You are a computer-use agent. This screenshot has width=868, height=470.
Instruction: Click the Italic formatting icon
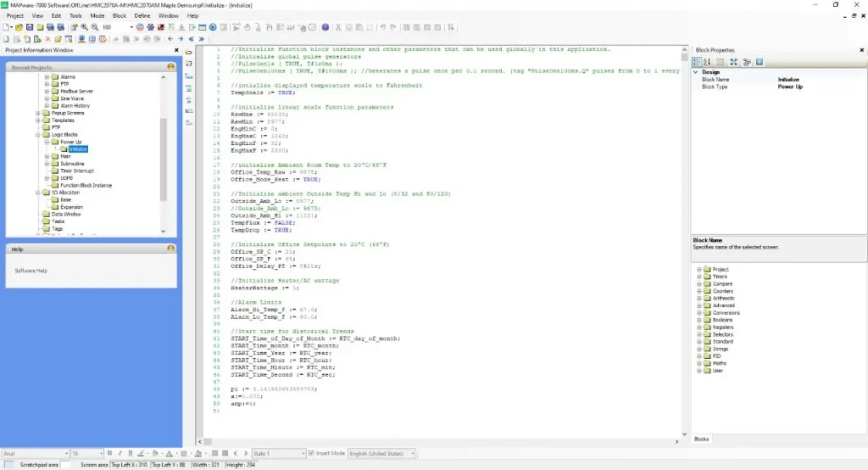point(120,453)
